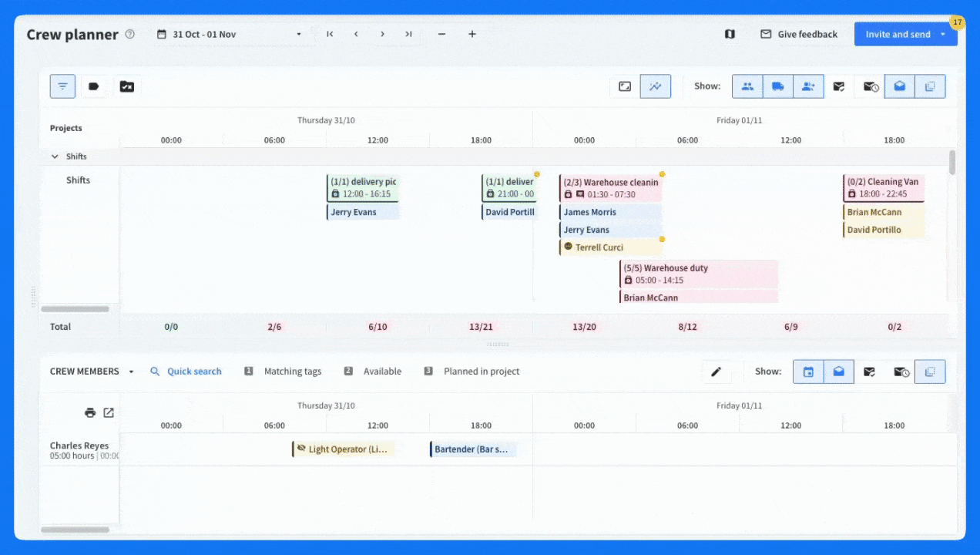Toggle the envelope checkmark filter in projects
The height and width of the screenshot is (555, 980).
pos(839,86)
